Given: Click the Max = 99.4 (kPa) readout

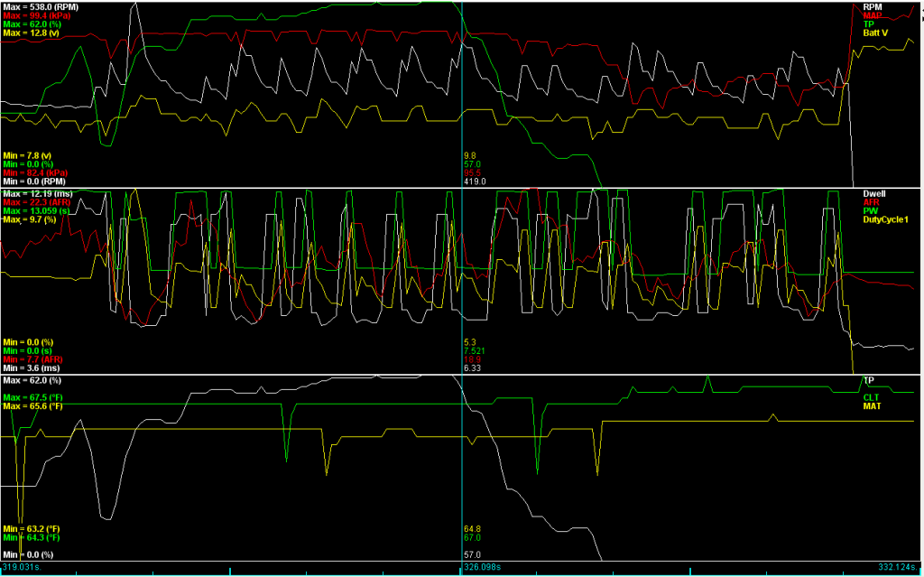Looking at the screenshot, I should (36, 15).
